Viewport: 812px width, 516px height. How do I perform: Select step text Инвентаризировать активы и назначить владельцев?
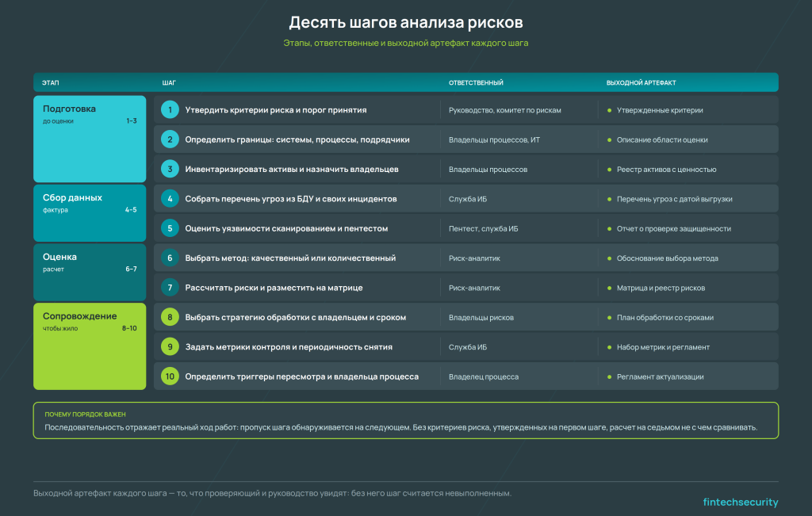point(292,170)
